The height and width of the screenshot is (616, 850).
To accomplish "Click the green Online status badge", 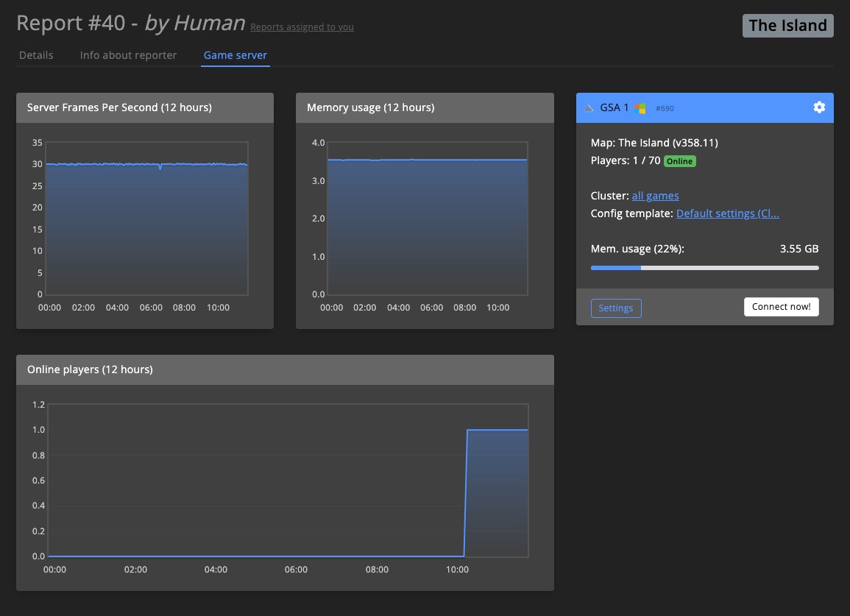I will (x=679, y=160).
